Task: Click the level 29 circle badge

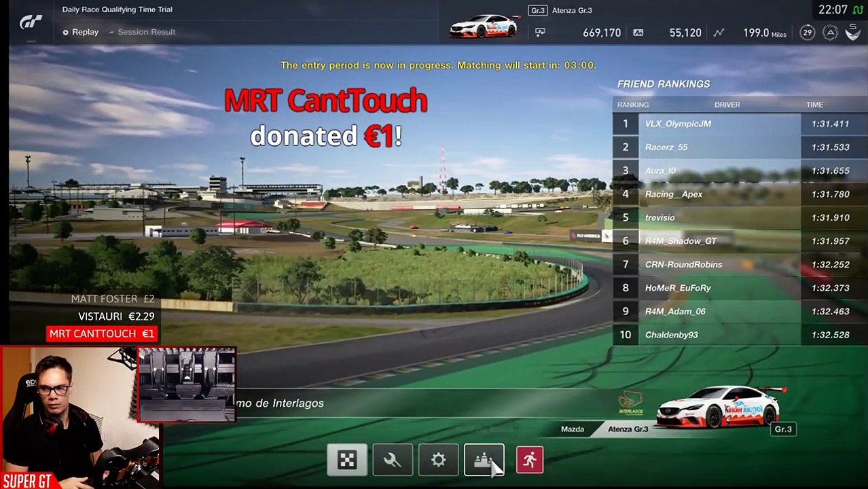Action: pyautogui.click(x=807, y=32)
